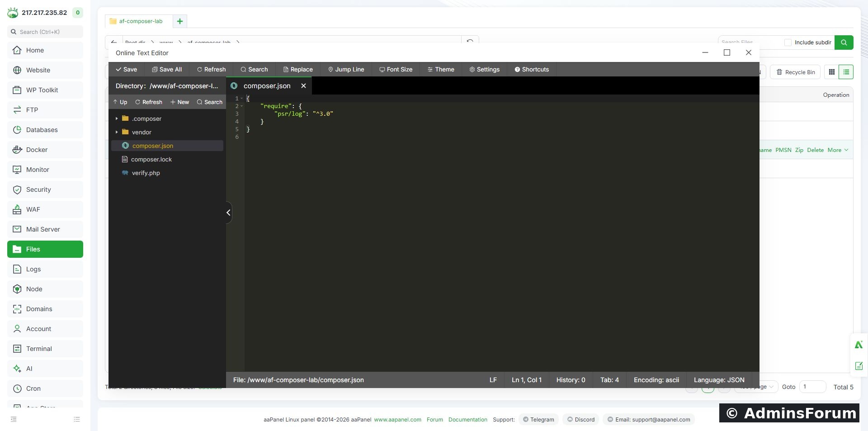Viewport: 868px width, 431px height.
Task: Switch file list to grid view
Action: click(x=831, y=72)
